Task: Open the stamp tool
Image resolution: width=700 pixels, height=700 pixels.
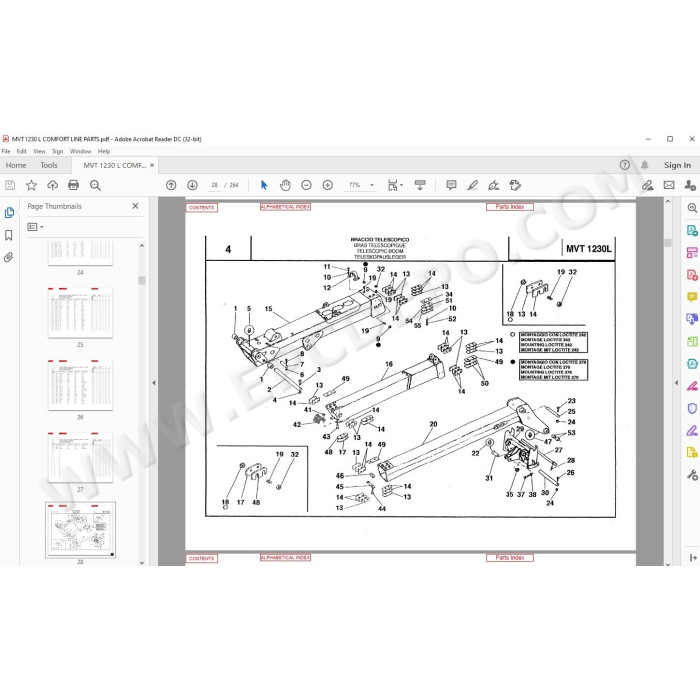Action: [x=515, y=185]
